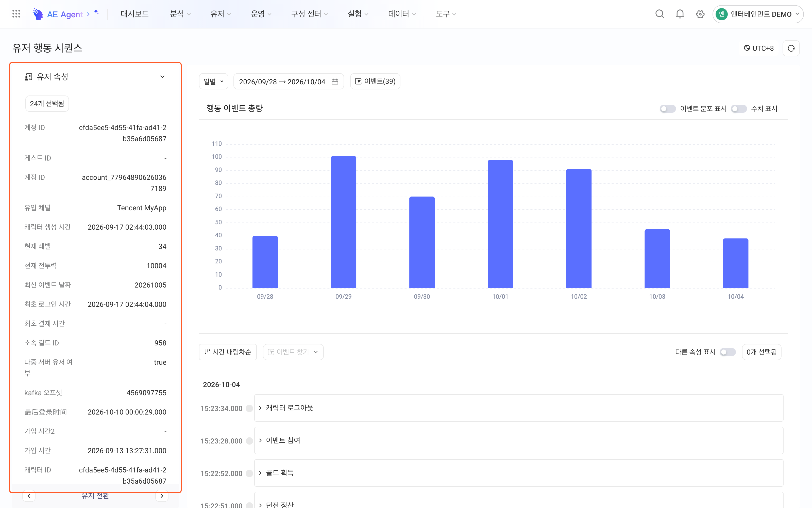Click the refresh icon button
Image resolution: width=812 pixels, height=508 pixels.
click(791, 48)
